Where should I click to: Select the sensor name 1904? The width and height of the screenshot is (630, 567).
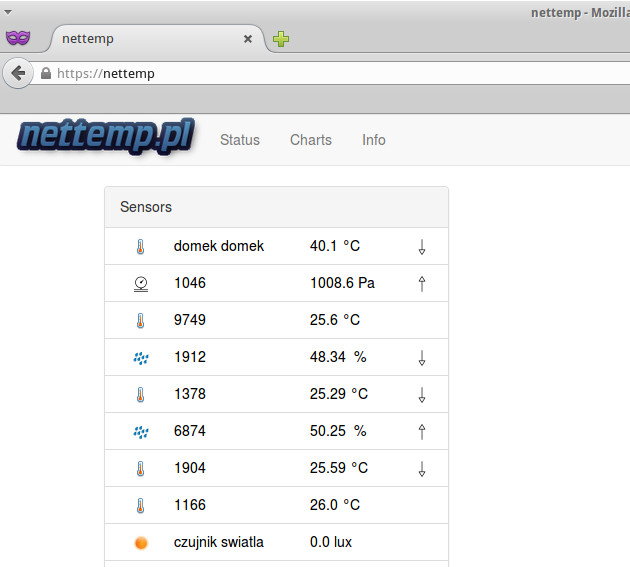(x=190, y=468)
